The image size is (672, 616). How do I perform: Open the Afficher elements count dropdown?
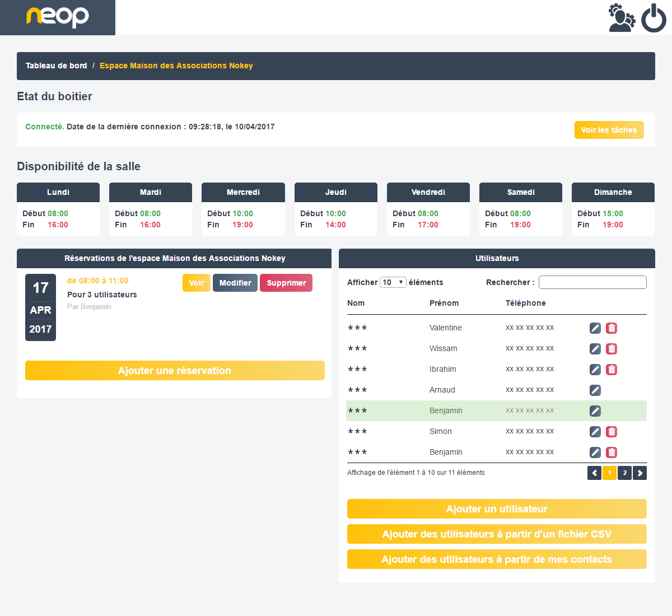(x=393, y=282)
